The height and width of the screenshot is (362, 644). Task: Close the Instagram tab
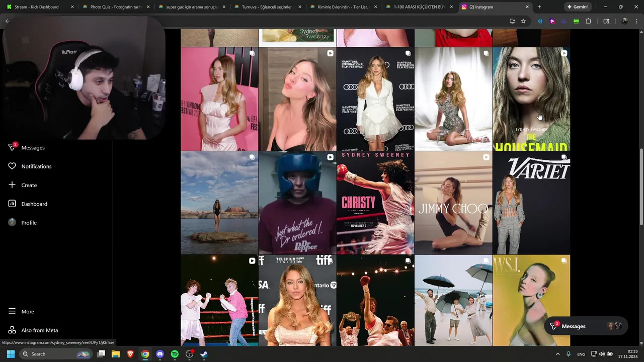click(527, 7)
